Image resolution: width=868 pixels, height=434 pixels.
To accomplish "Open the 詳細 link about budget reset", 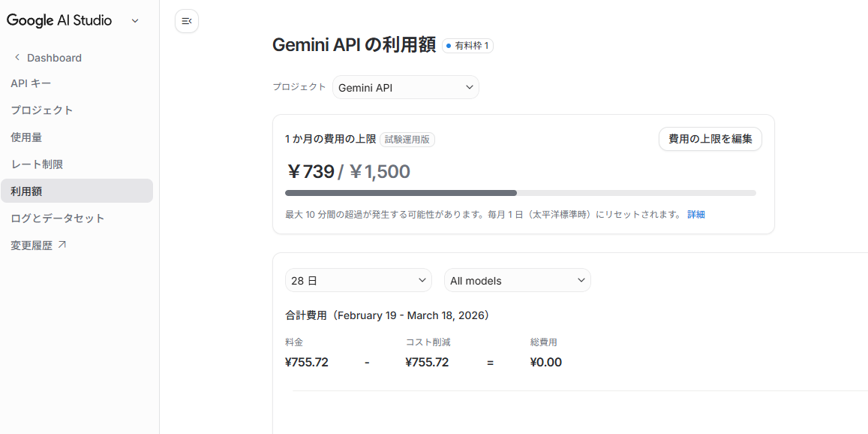I will coord(696,214).
